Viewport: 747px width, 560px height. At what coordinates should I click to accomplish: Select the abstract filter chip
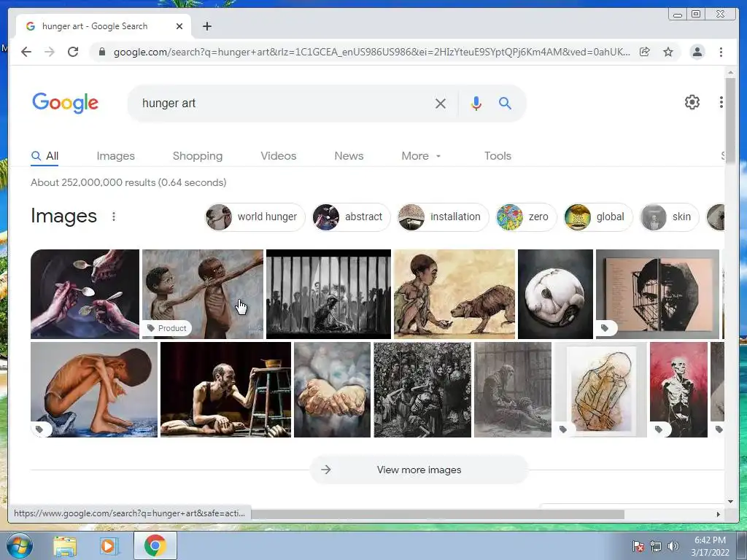coord(351,217)
